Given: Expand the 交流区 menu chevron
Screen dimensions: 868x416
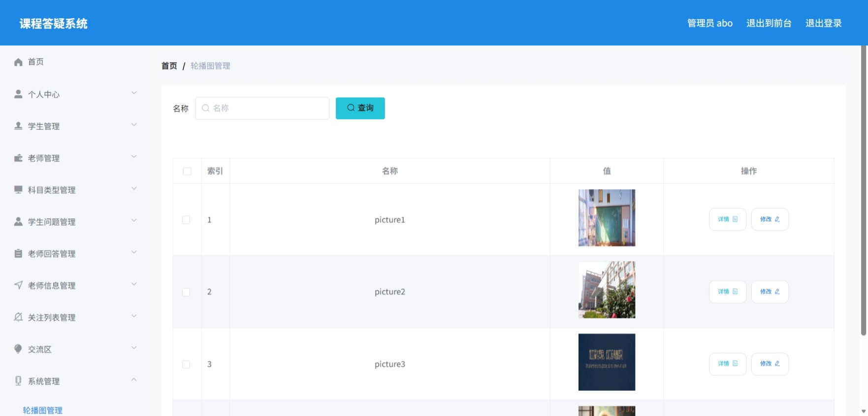Looking at the screenshot, I should pyautogui.click(x=134, y=347).
